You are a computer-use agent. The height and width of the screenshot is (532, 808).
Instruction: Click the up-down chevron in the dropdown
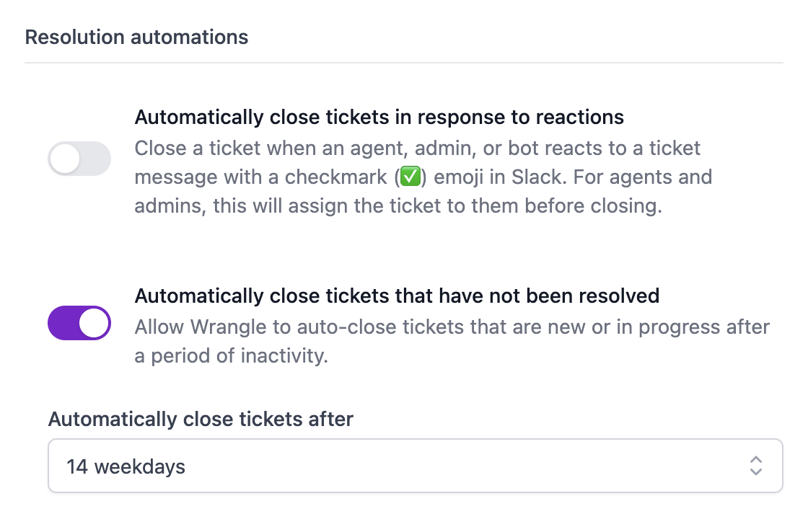755,466
